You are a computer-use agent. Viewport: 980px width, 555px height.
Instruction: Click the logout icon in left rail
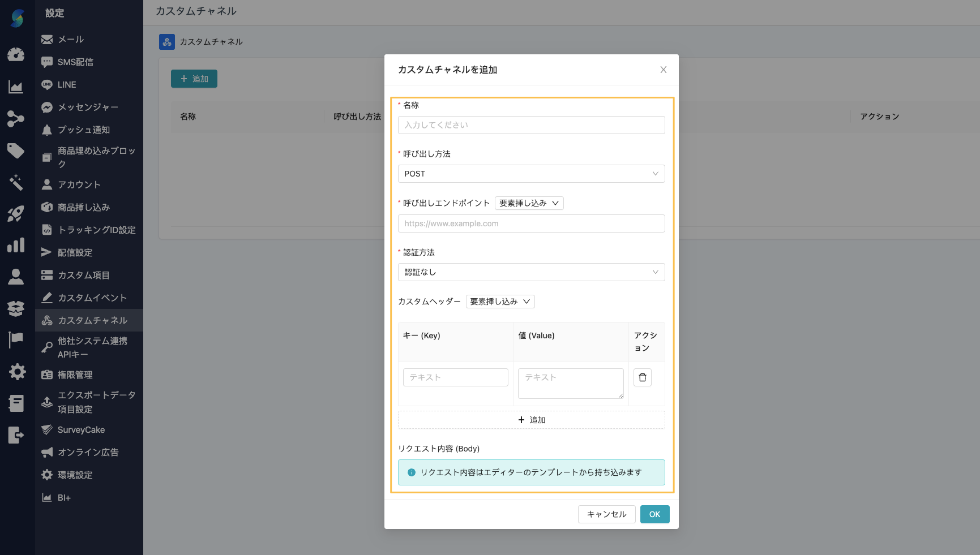point(16,435)
